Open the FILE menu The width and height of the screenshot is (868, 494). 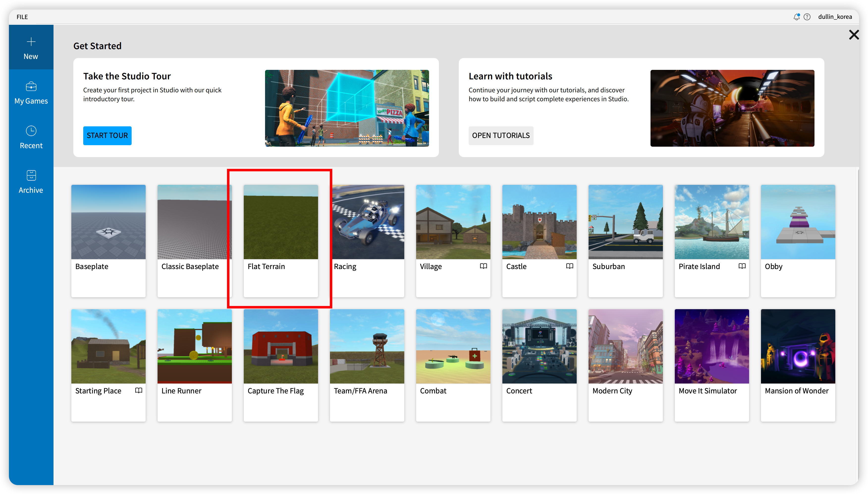(x=22, y=17)
